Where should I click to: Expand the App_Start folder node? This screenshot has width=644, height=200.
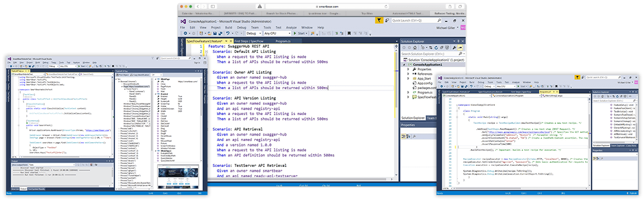click(408, 79)
